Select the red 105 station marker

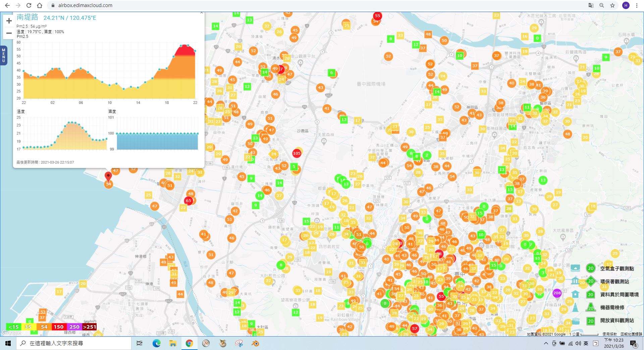point(297,153)
